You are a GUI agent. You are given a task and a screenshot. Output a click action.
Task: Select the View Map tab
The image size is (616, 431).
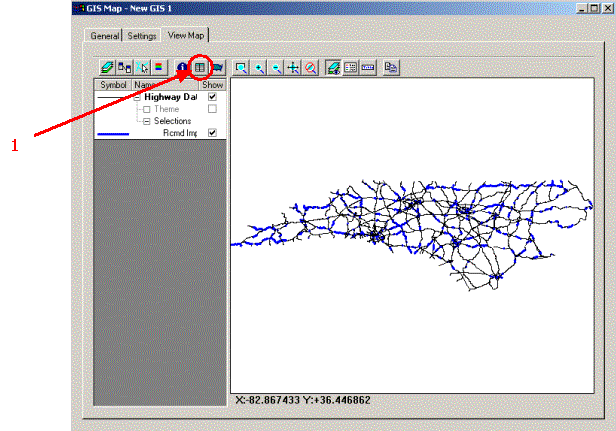[185, 35]
